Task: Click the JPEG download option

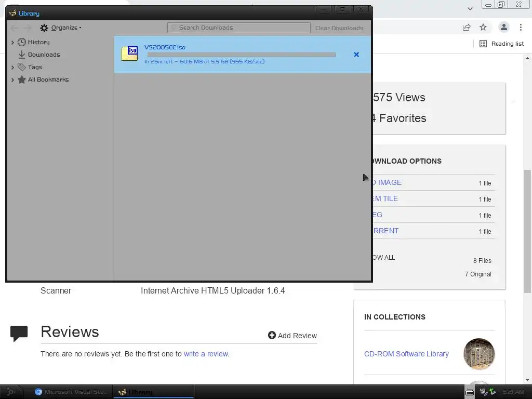Action: [x=378, y=215]
